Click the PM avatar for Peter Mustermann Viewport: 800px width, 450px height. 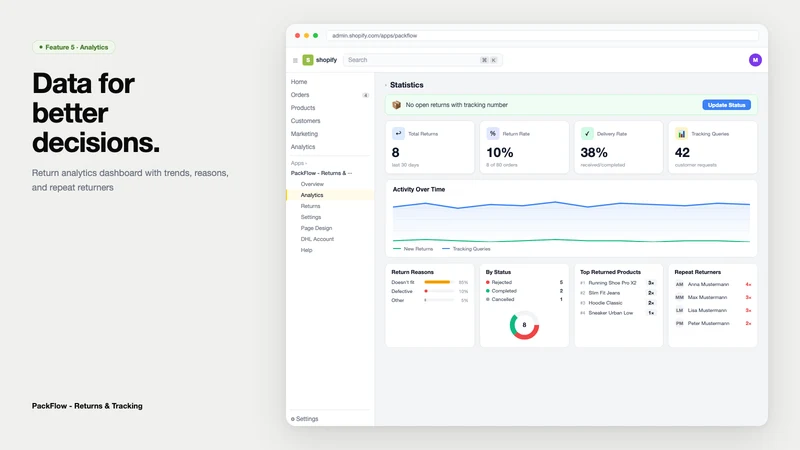click(x=679, y=323)
